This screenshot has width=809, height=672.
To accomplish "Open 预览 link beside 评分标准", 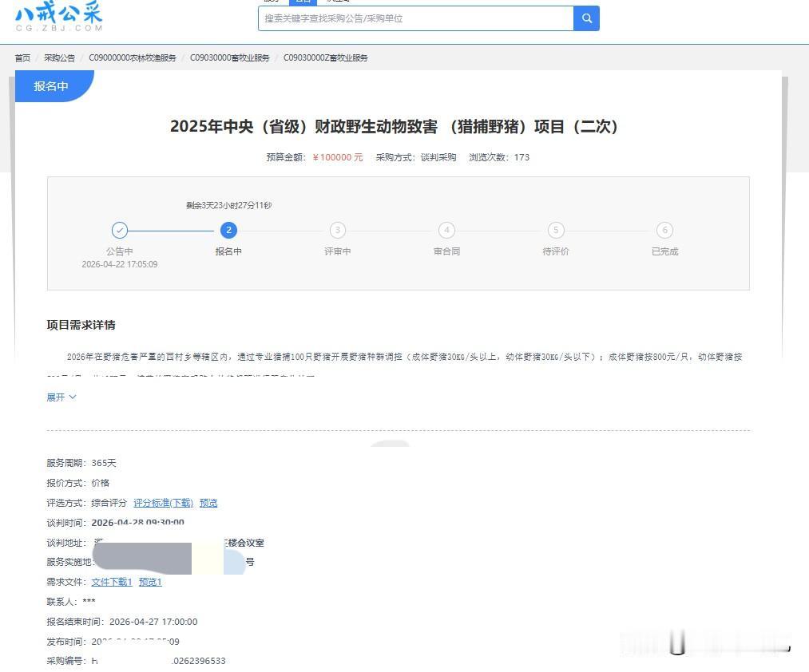I will (x=208, y=503).
